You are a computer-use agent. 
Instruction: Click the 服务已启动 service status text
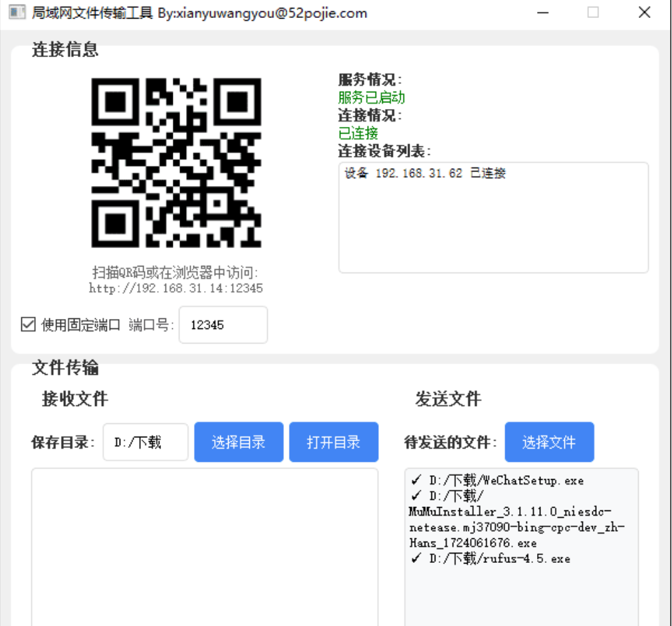tap(371, 97)
